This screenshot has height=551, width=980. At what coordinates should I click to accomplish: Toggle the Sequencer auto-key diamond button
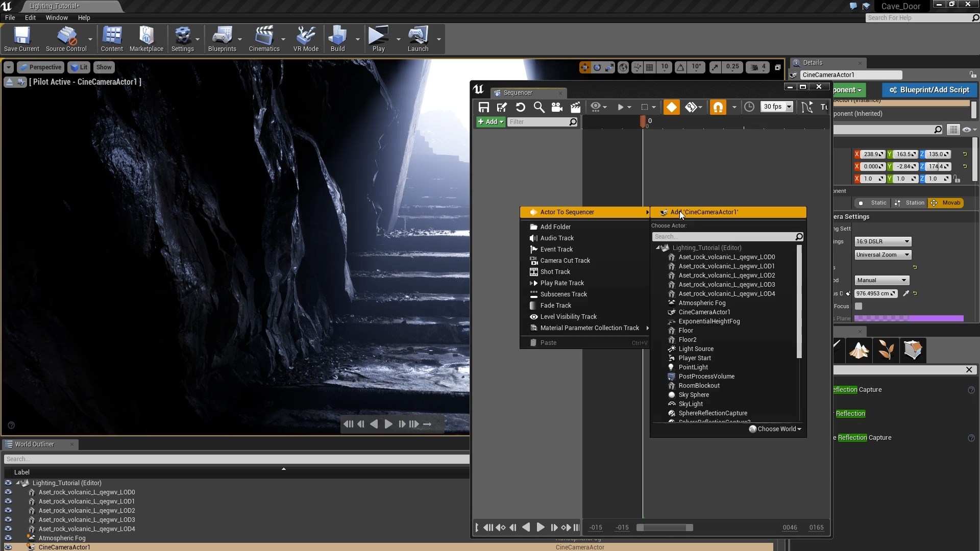pyautogui.click(x=671, y=107)
